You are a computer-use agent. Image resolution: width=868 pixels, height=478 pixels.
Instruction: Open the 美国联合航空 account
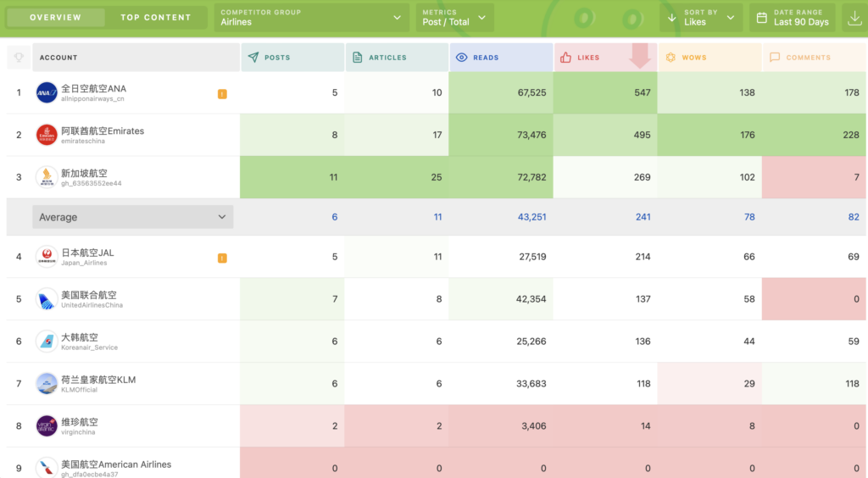click(88, 295)
